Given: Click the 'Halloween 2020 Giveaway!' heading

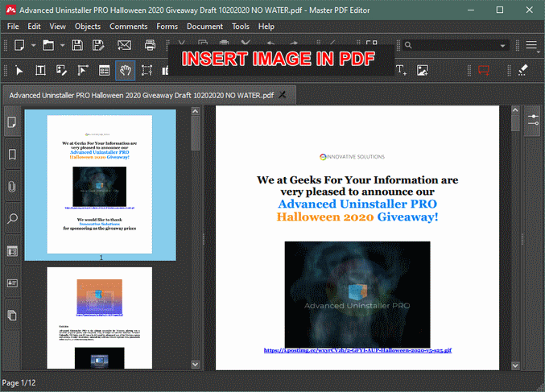Looking at the screenshot, I should pos(357,217).
